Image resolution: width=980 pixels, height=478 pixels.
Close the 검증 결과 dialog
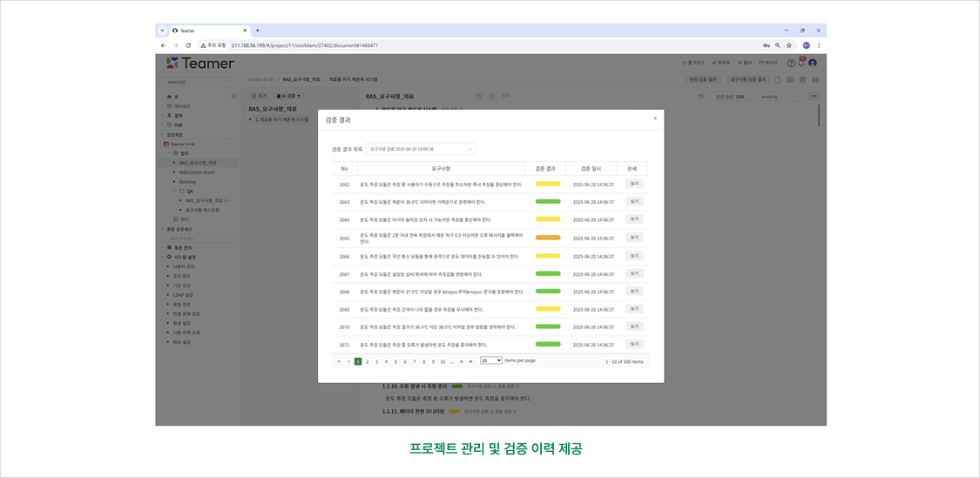655,118
